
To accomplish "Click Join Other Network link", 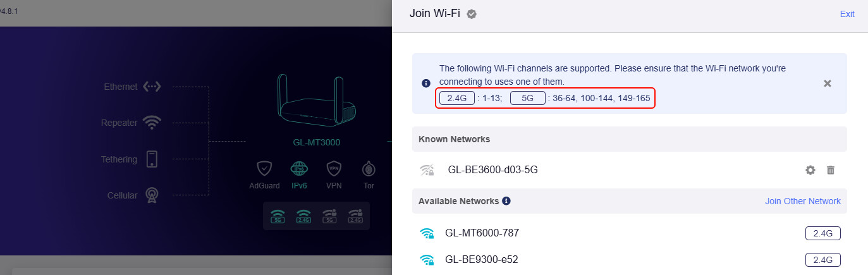I will pyautogui.click(x=803, y=201).
